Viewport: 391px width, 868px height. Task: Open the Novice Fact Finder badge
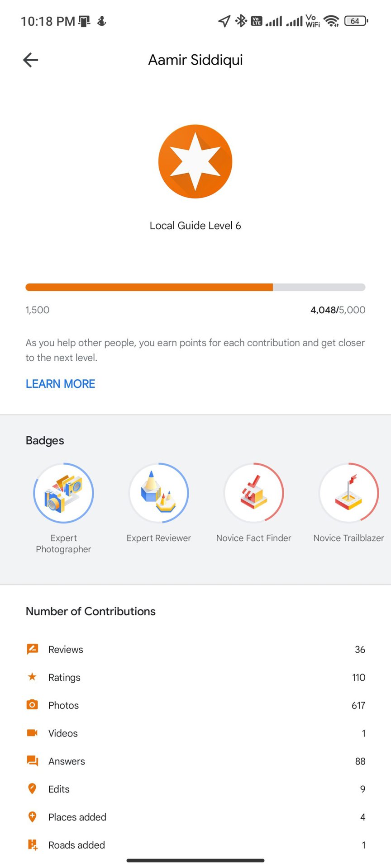click(x=254, y=493)
